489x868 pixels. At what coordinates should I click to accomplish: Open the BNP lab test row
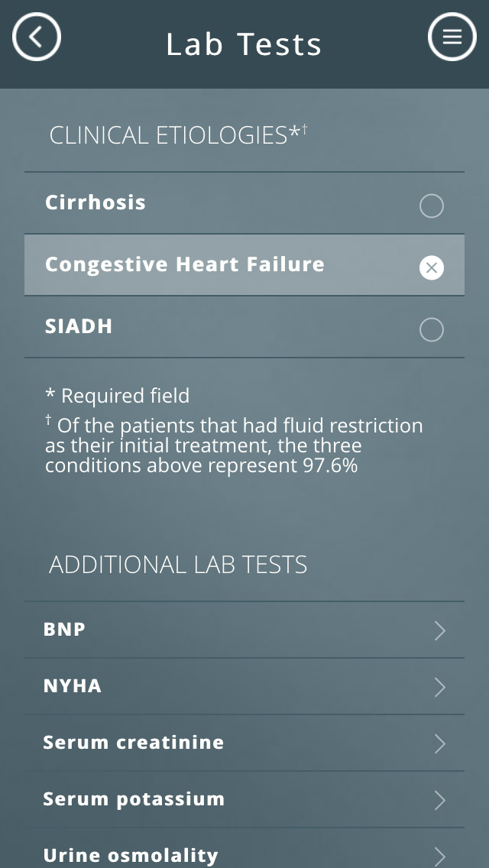[x=244, y=630]
